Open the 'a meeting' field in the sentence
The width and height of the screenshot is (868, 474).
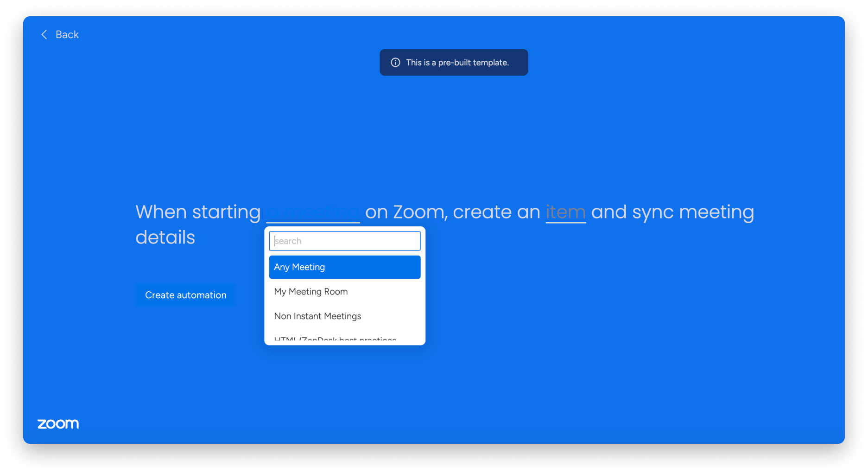pos(313,212)
